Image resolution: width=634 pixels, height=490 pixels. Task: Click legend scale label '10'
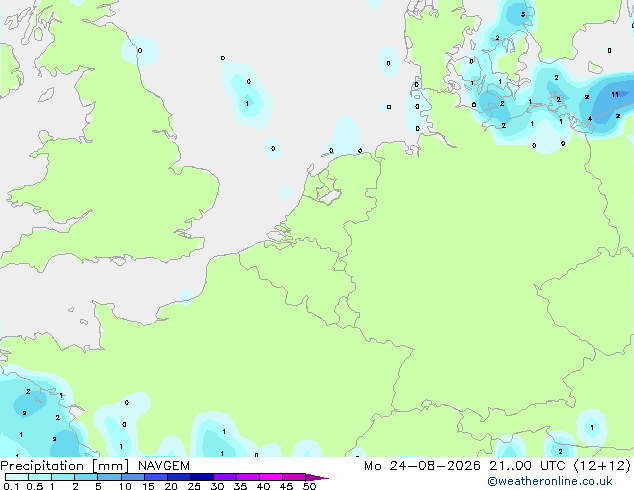[x=125, y=486]
